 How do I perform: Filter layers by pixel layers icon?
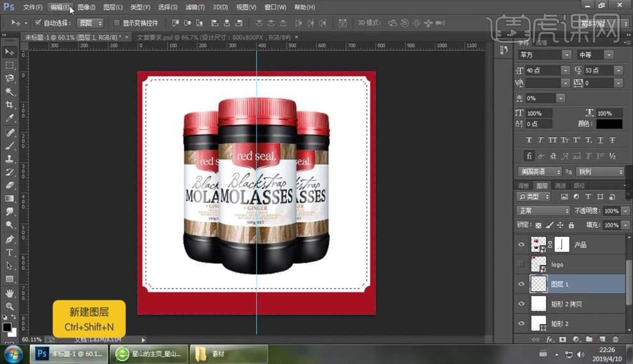click(565, 197)
